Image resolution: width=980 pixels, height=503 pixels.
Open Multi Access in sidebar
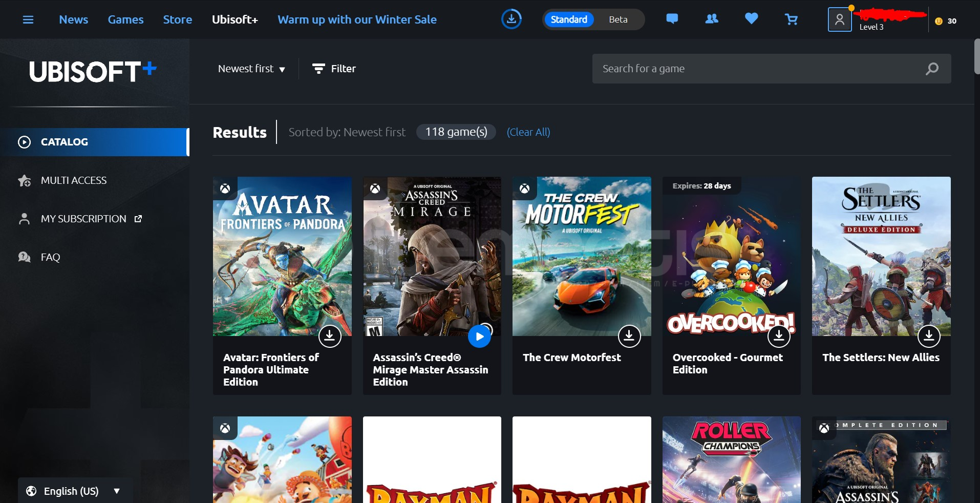tap(74, 180)
